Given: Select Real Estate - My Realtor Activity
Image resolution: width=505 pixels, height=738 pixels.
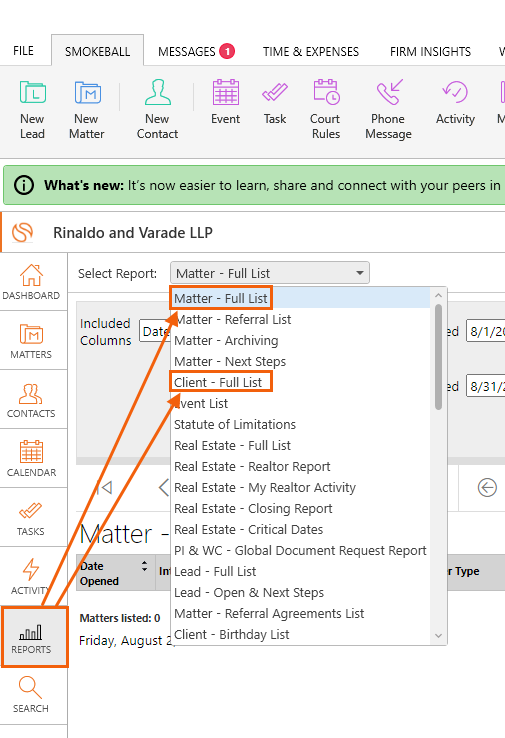Looking at the screenshot, I should point(299,487).
